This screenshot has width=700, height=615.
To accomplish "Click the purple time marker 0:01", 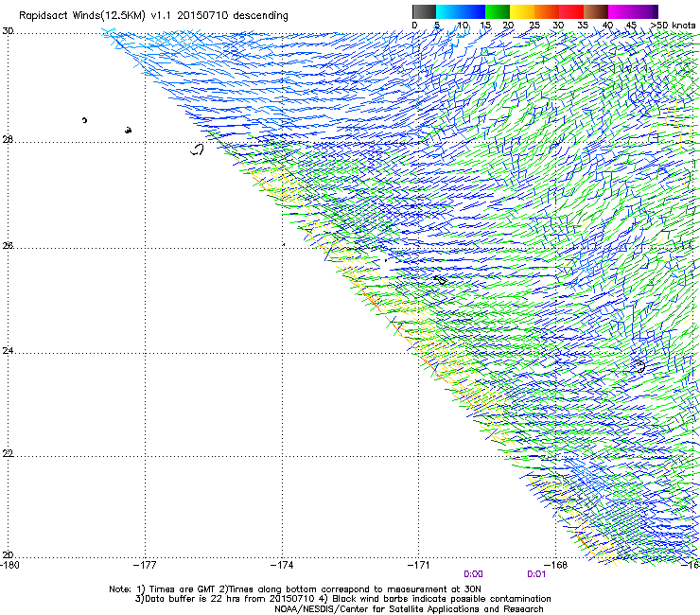I will tap(536, 574).
